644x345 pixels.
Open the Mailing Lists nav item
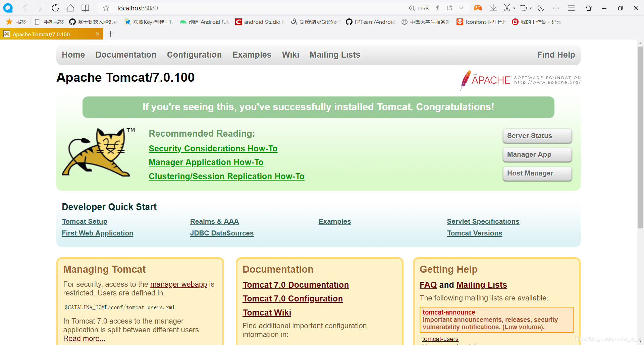pyautogui.click(x=335, y=55)
